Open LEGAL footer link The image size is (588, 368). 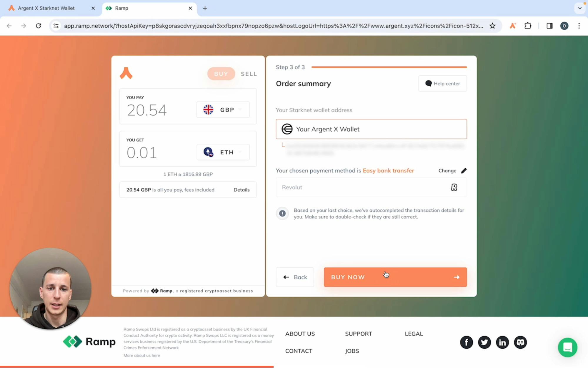pyautogui.click(x=414, y=334)
